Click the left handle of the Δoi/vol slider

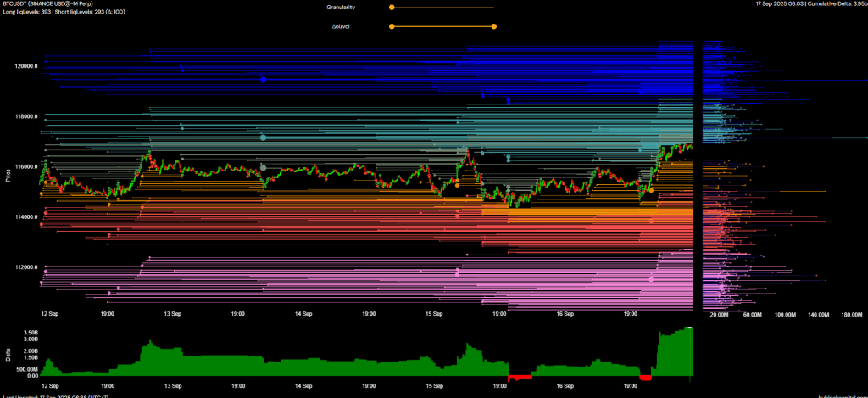[392, 26]
